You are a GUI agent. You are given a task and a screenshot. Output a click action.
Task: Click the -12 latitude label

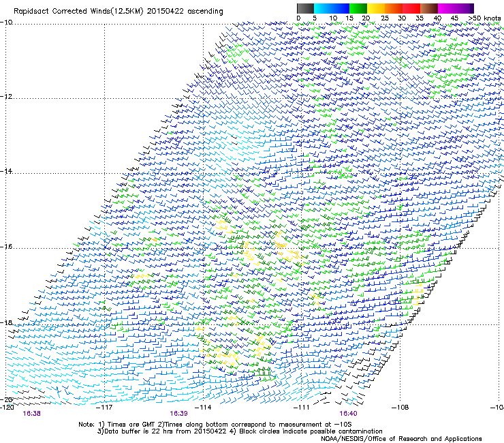[x=6, y=97]
